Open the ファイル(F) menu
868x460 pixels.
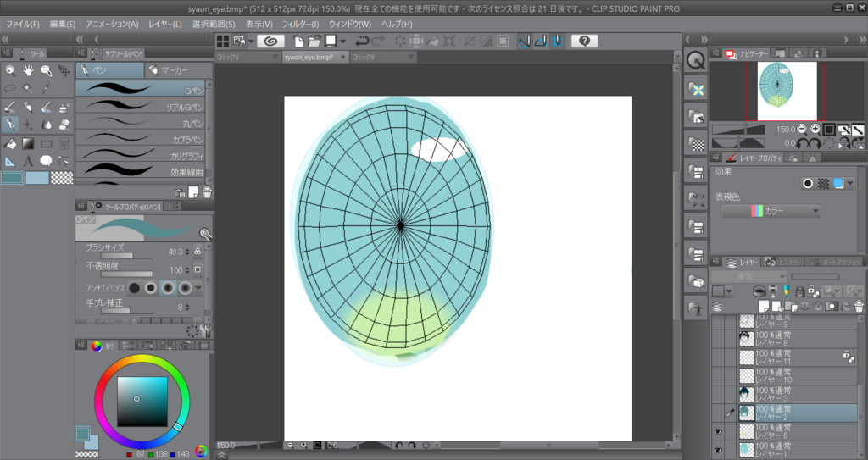point(23,25)
